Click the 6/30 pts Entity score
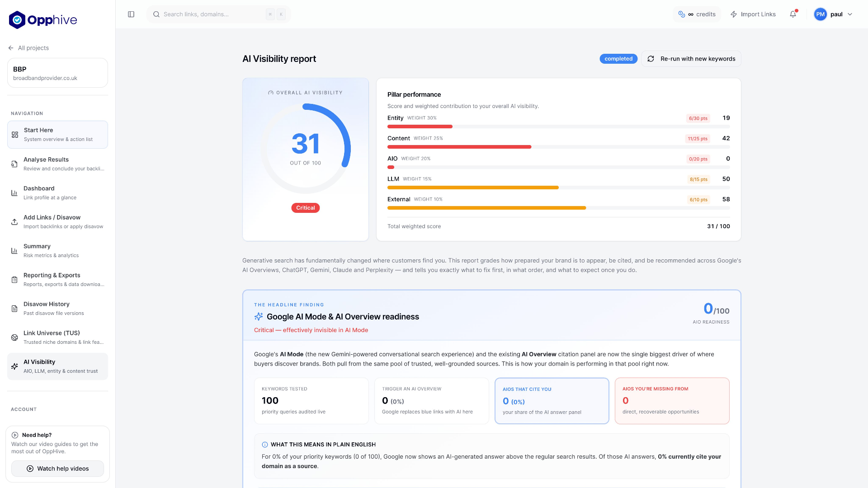The width and height of the screenshot is (868, 488). (698, 118)
